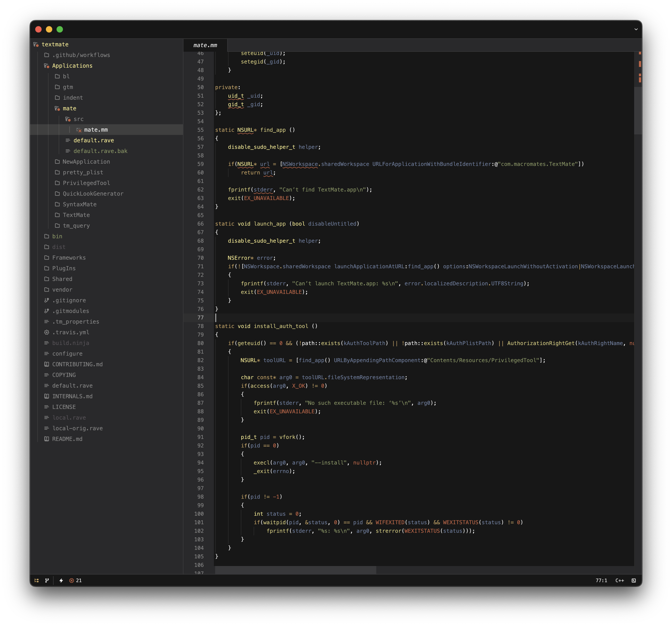This screenshot has height=626, width=672.
Task: Click the mate.mm file error icon
Action: [x=79, y=130]
